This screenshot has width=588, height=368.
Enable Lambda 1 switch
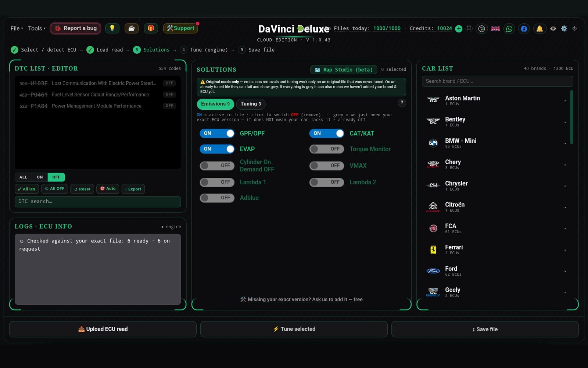[x=217, y=182]
